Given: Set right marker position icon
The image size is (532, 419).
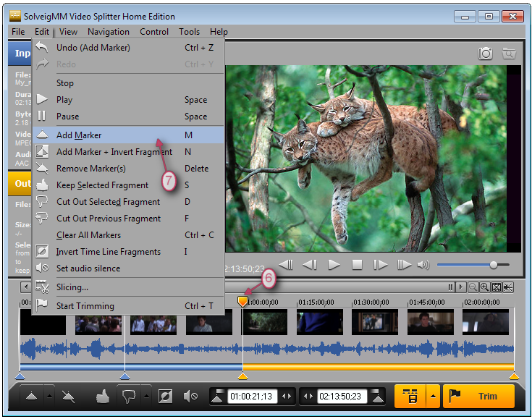Looking at the screenshot, I should (x=377, y=397).
